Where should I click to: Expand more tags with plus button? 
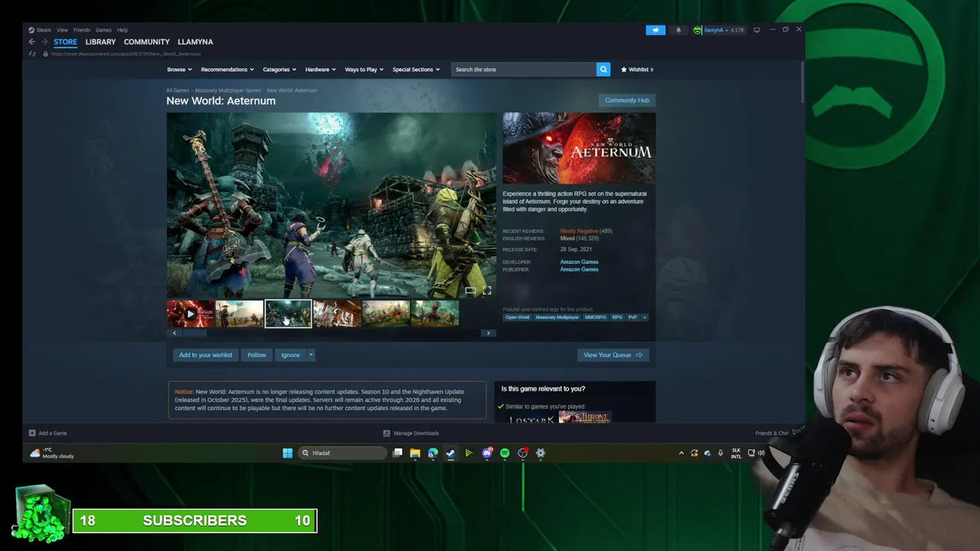(645, 318)
